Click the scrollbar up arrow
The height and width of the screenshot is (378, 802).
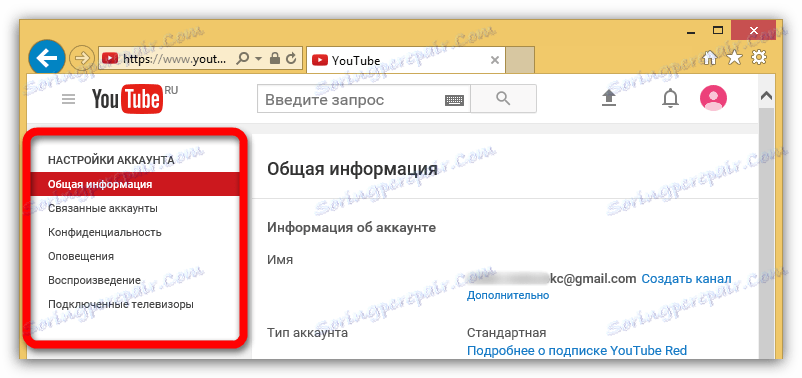pos(766,96)
